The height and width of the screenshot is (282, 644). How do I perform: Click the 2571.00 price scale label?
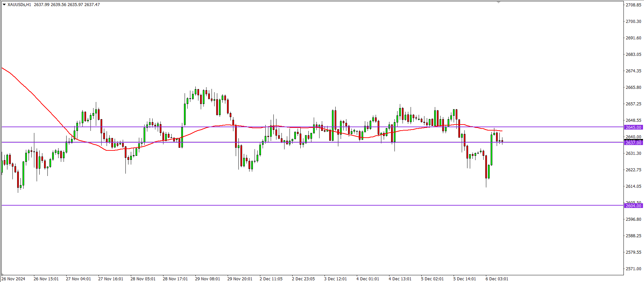633,269
